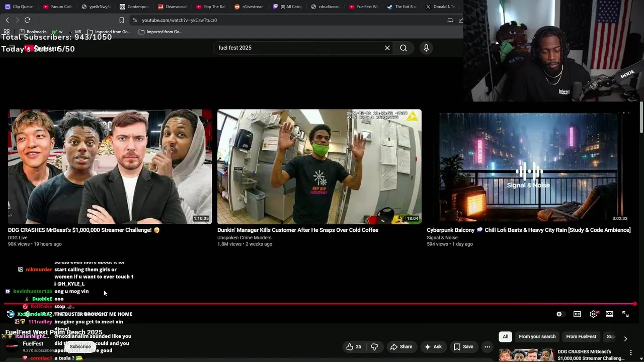Click the Cyberpunk Balcony Chill Lofi title
Screen dimensions: 644x362
529,230
